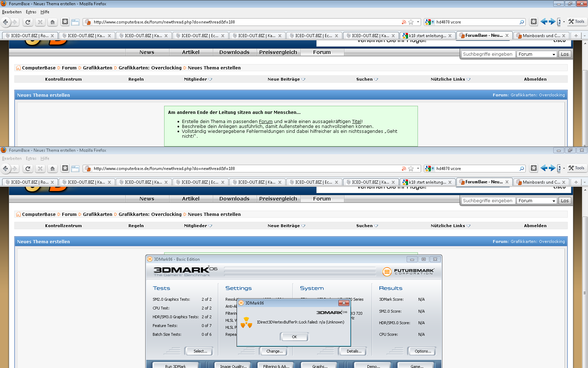
Task: Open home page in upper Firefox window
Action: point(52,22)
